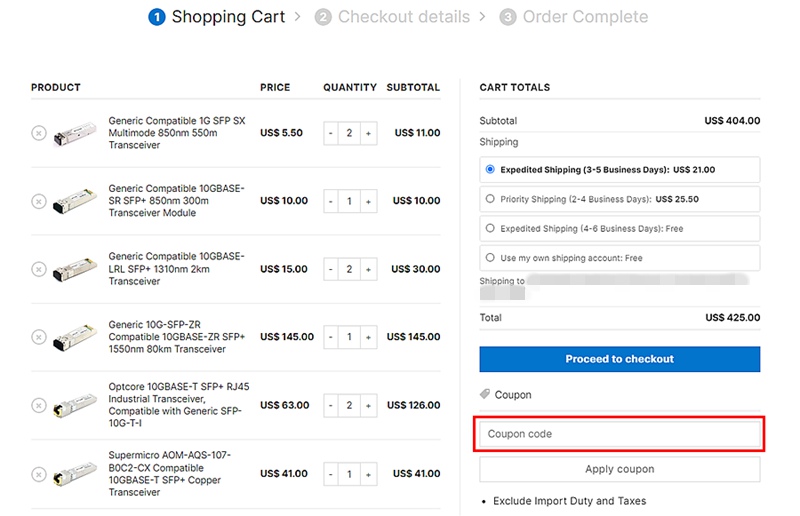Decrease quantity of the Optcore 10GBASE-T transceiver
The image size is (800, 516).
click(331, 405)
